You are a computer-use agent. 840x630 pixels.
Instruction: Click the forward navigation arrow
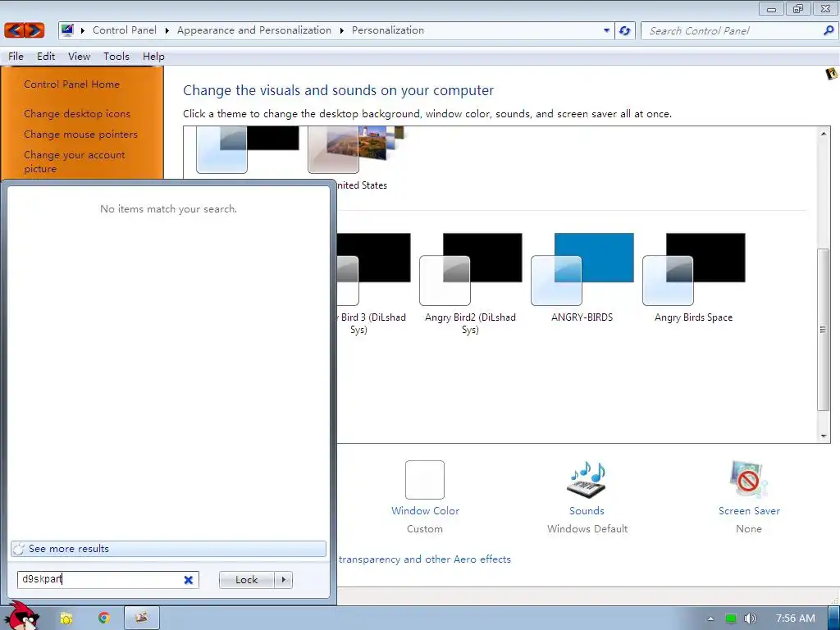(x=34, y=30)
